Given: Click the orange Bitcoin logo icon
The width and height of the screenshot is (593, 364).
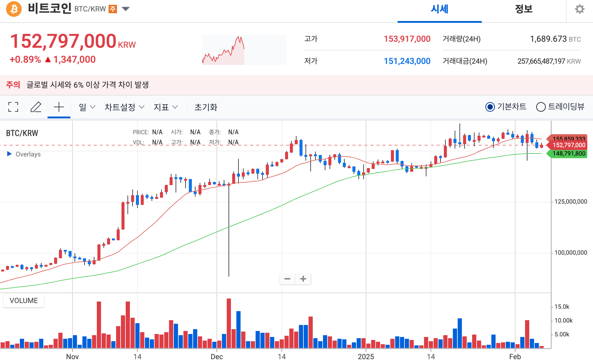Looking at the screenshot, I should (x=14, y=9).
